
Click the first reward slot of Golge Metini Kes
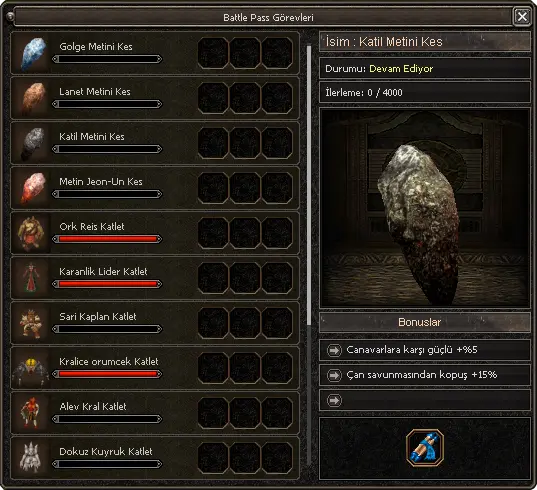(x=213, y=53)
